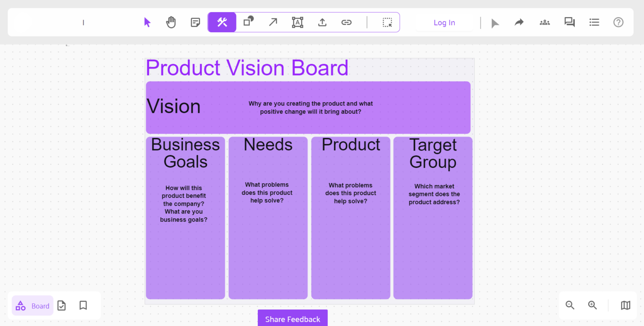
Task: Insert a hyperlink with the link tool
Action: [346, 22]
